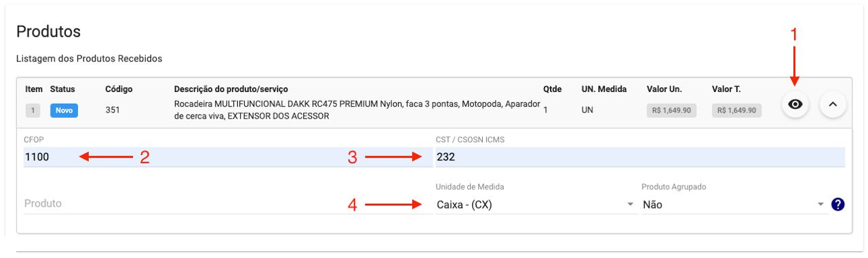Click the UN. Medida column header
This screenshot has width=868, height=258.
(x=604, y=89)
